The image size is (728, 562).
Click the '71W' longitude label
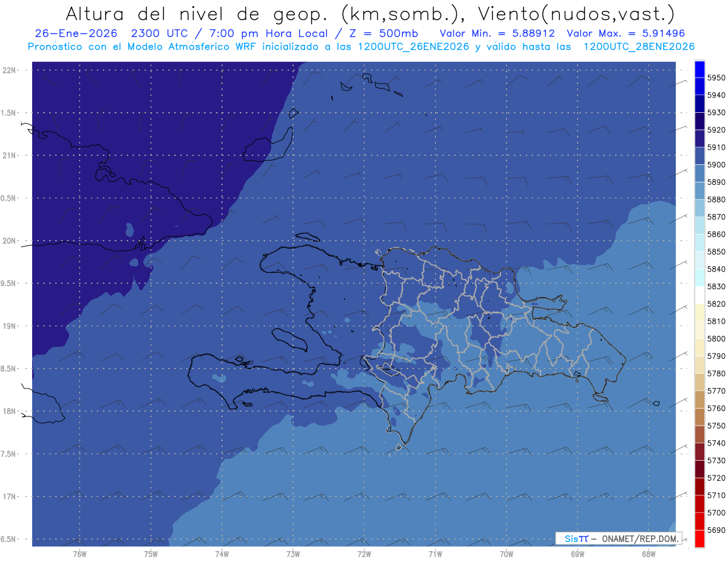(x=435, y=554)
